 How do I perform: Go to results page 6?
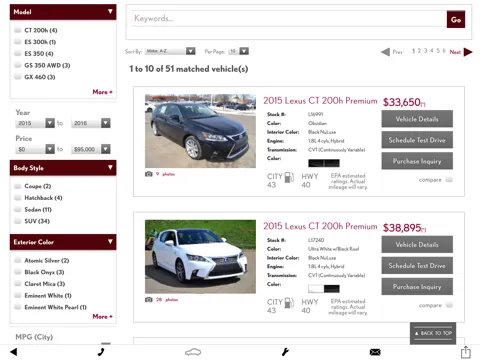point(444,51)
